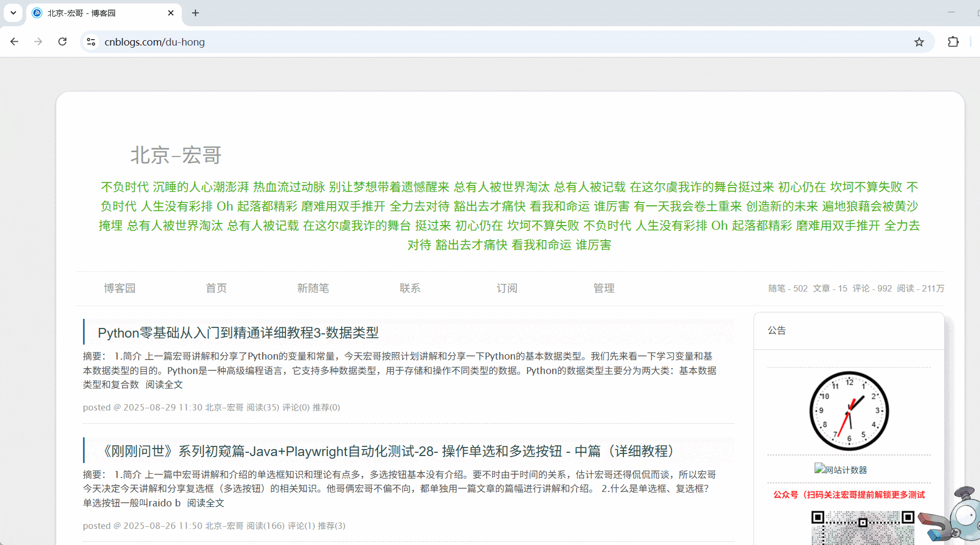Image resolution: width=980 pixels, height=545 pixels.
Task: Click the posted 2025-08-26 11:50 metadata line
Action: point(214,526)
